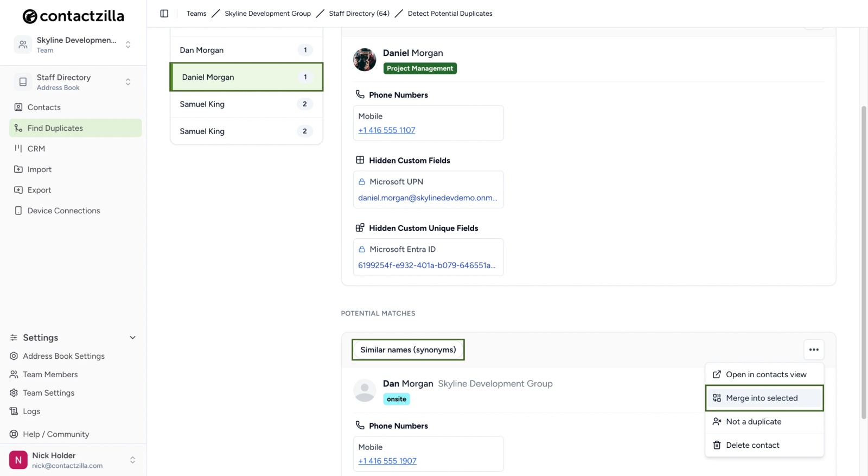Click the Detect Potential Duplicates breadcrumb
This screenshot has width=868, height=476.
(x=450, y=14)
